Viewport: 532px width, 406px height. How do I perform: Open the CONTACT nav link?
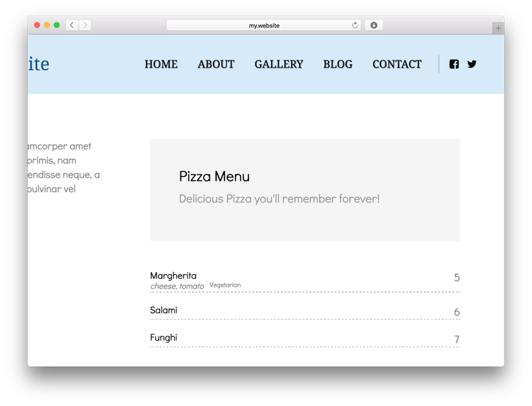click(397, 64)
